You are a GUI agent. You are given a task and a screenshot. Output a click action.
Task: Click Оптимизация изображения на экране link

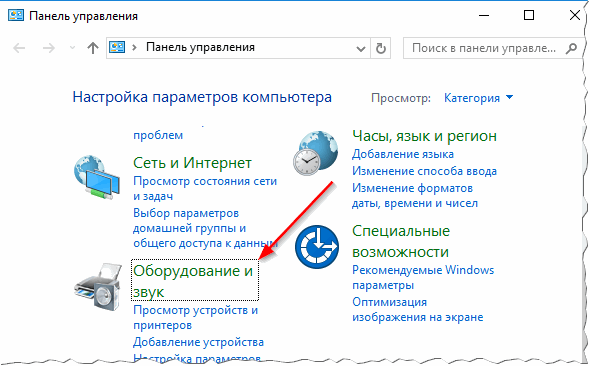coord(418,310)
